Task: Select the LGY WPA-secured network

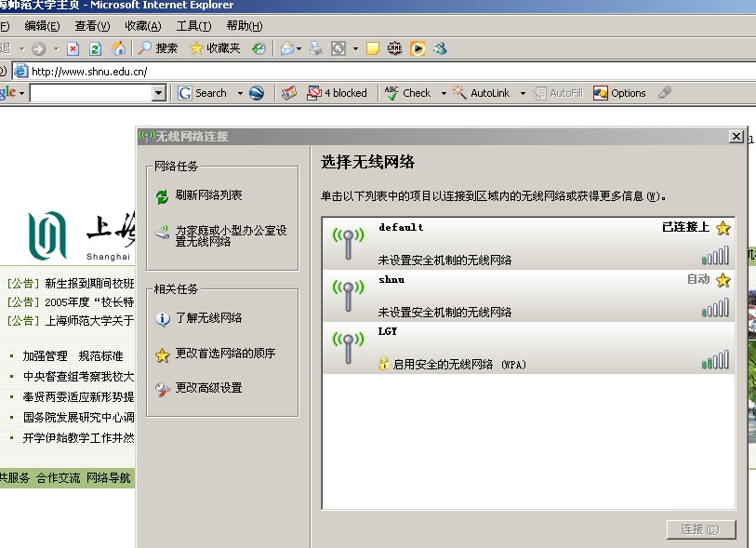Action: pyautogui.click(x=528, y=348)
